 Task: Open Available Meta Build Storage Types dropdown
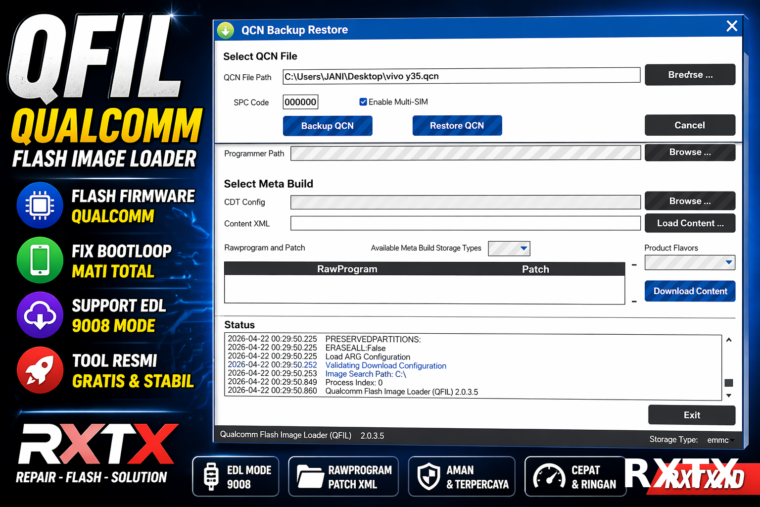[509, 248]
